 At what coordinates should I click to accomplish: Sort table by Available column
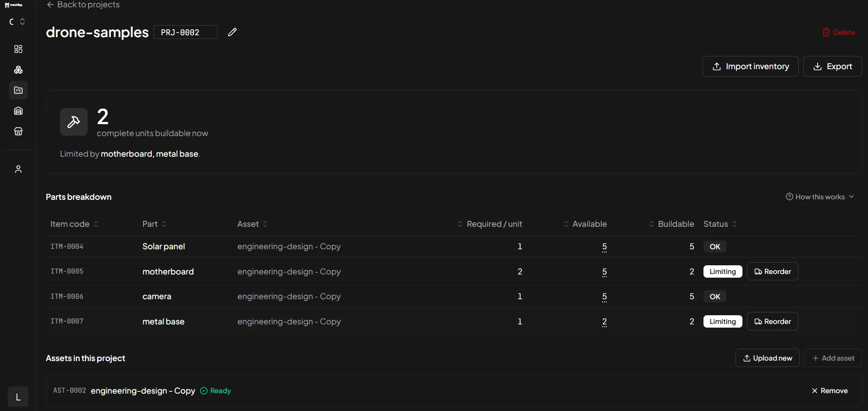point(585,224)
